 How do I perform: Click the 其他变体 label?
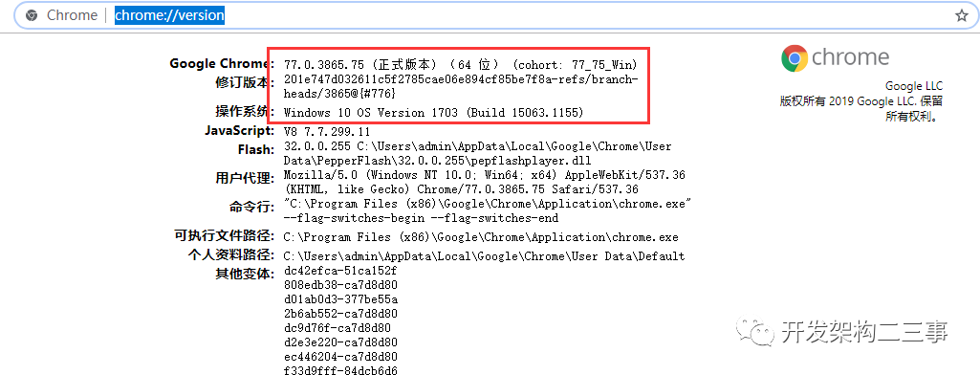pos(245,274)
